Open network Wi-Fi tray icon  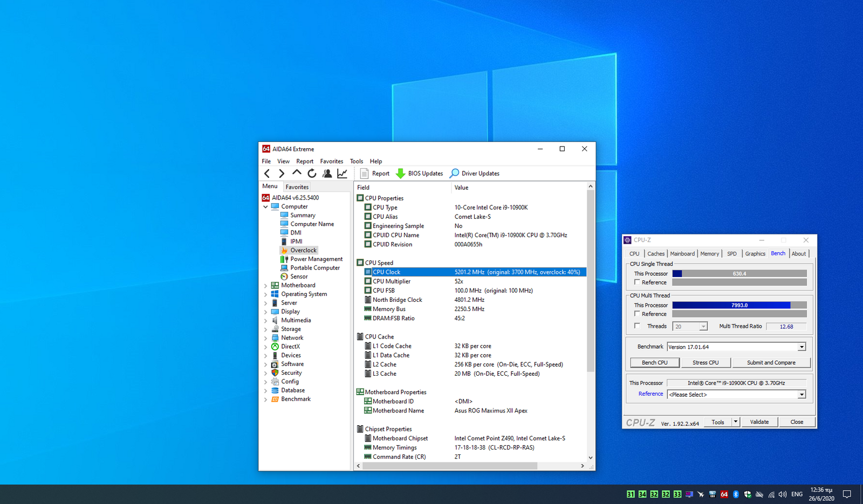coord(771,494)
